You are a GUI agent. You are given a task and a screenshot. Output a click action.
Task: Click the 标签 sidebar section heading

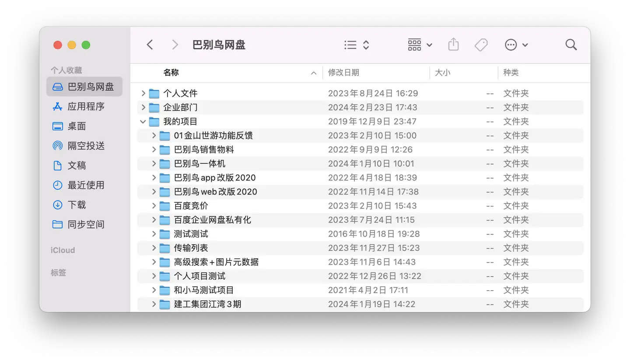tap(58, 272)
